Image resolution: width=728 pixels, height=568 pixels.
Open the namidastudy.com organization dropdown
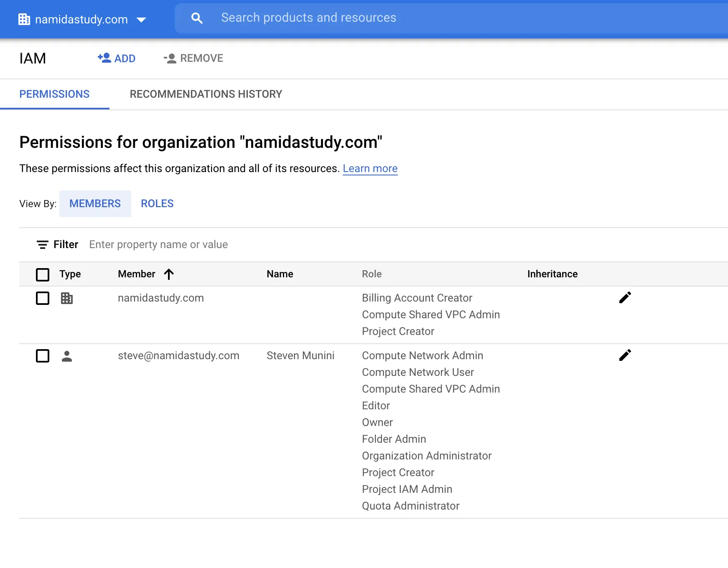coord(141,20)
